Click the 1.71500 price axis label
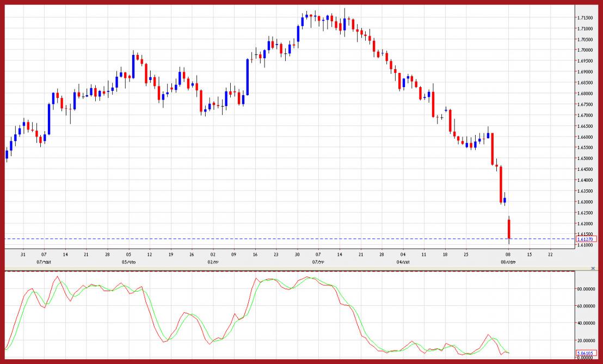Image resolution: width=603 pixels, height=364 pixels. (x=586, y=18)
